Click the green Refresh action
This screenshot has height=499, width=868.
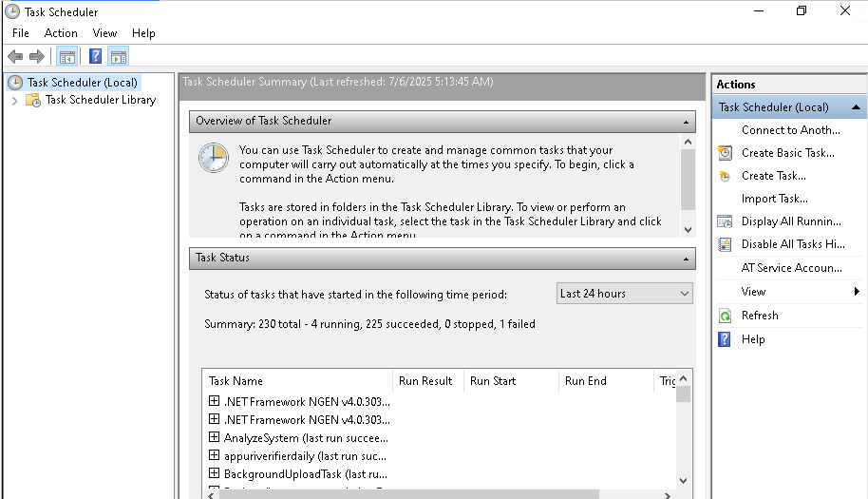pos(759,316)
